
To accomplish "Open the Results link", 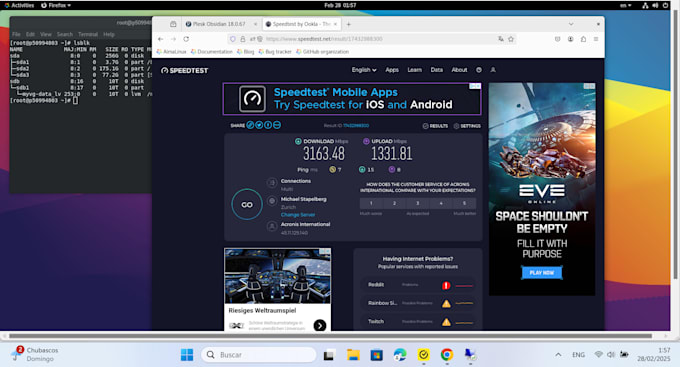I will [435, 126].
